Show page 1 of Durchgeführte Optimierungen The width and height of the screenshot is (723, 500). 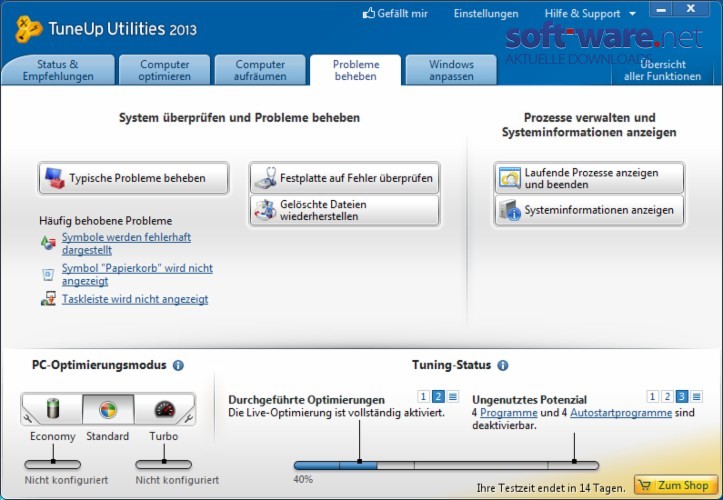[423, 396]
